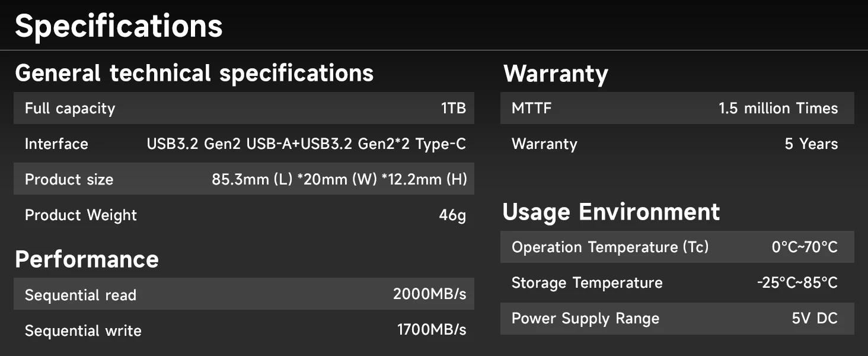Click the 5 Years warranty value
The width and height of the screenshot is (868, 356).
pyautogui.click(x=811, y=144)
